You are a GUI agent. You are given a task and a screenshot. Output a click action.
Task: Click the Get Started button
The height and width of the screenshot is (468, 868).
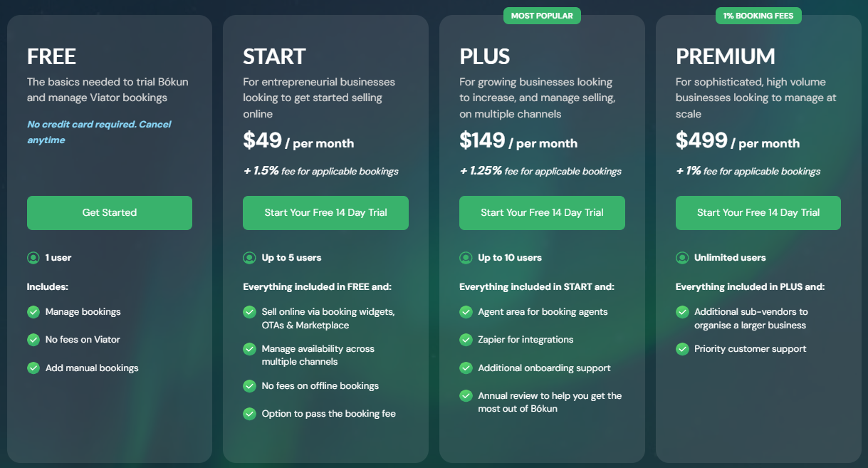coord(110,213)
